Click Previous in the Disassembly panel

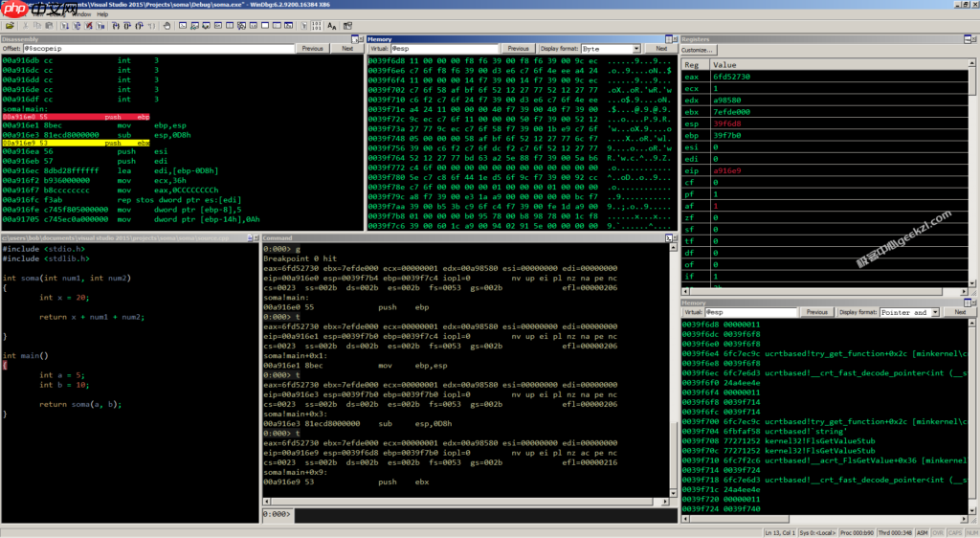point(312,48)
